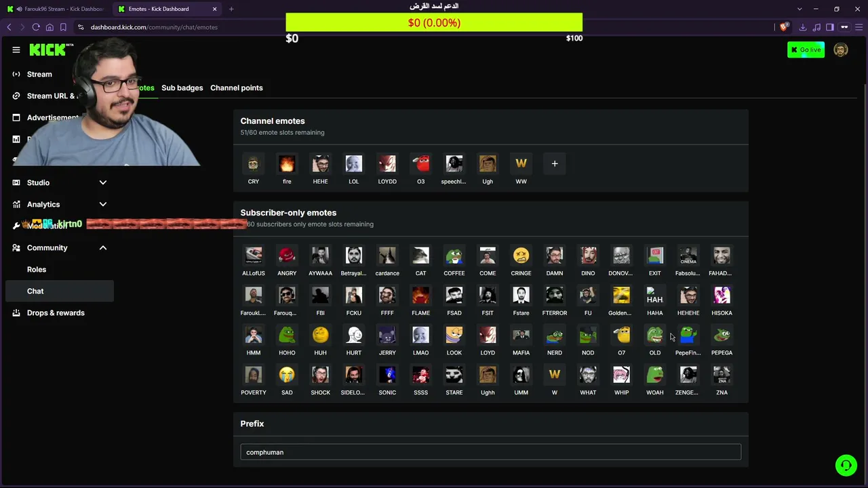The width and height of the screenshot is (868, 488).
Task: Open the browser main menu icon
Action: click(x=859, y=27)
